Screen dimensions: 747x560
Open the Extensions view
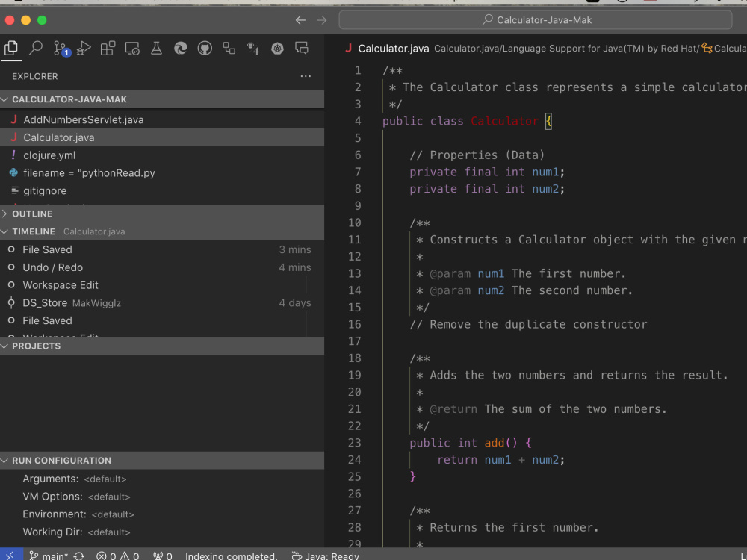point(108,48)
